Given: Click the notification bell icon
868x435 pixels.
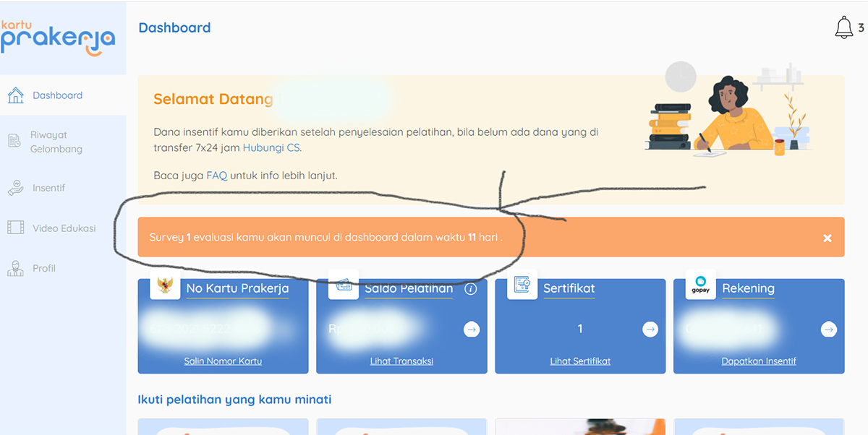Looking at the screenshot, I should (x=843, y=27).
